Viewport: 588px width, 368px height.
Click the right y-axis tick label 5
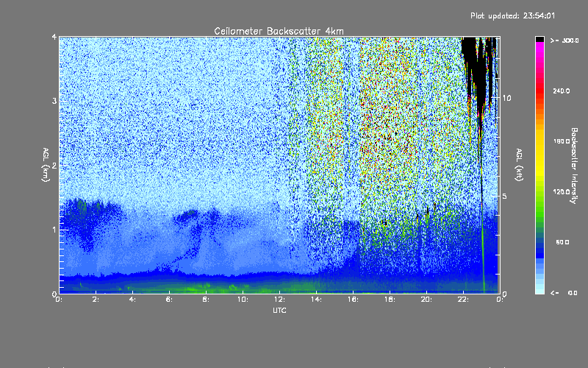click(x=505, y=196)
